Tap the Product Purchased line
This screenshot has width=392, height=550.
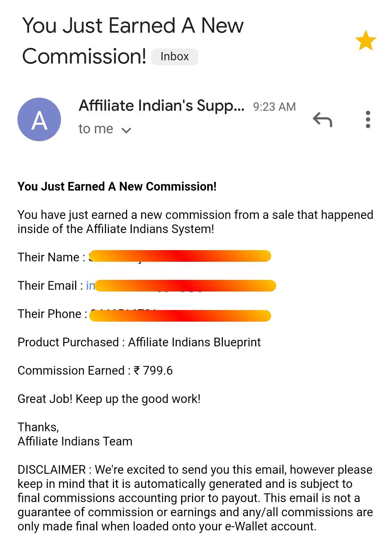click(139, 342)
